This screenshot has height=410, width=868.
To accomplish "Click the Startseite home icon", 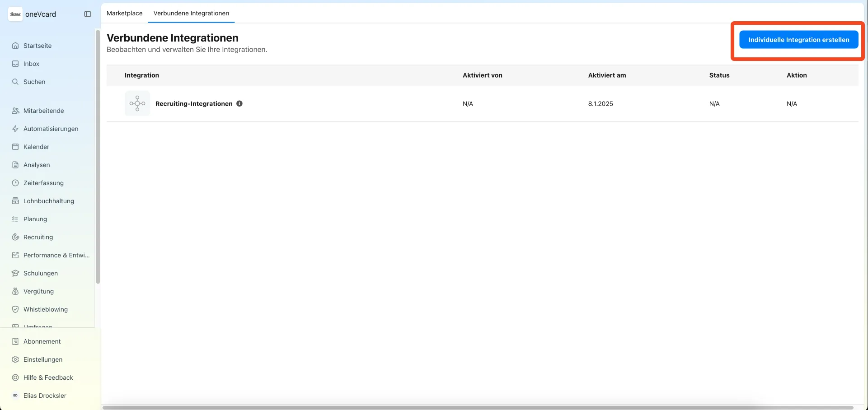I will [15, 46].
